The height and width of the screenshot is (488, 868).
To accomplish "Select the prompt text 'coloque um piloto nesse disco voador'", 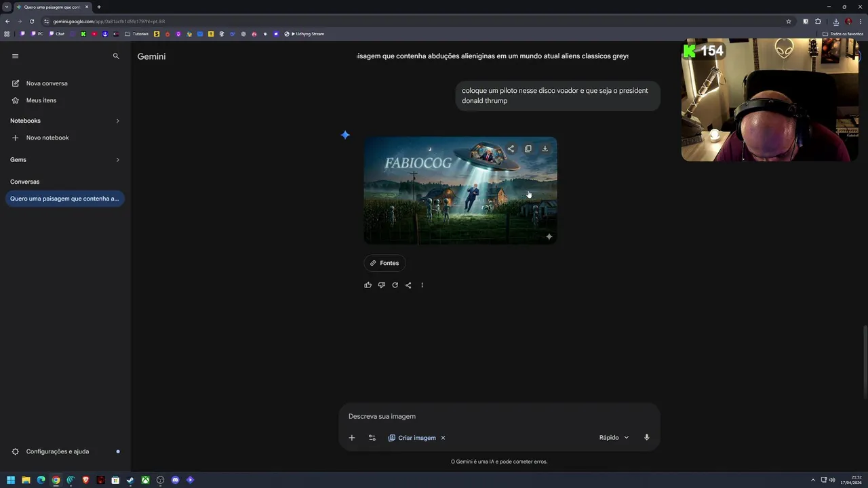I will (520, 91).
